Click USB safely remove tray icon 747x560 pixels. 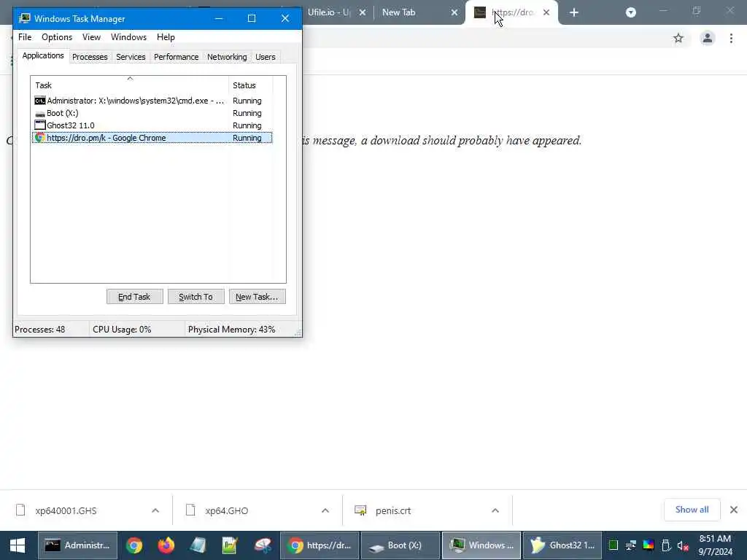666,545
